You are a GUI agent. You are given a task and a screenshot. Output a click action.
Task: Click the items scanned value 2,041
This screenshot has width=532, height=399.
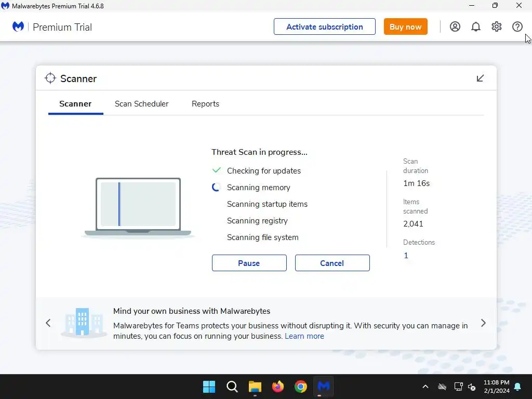tap(413, 224)
